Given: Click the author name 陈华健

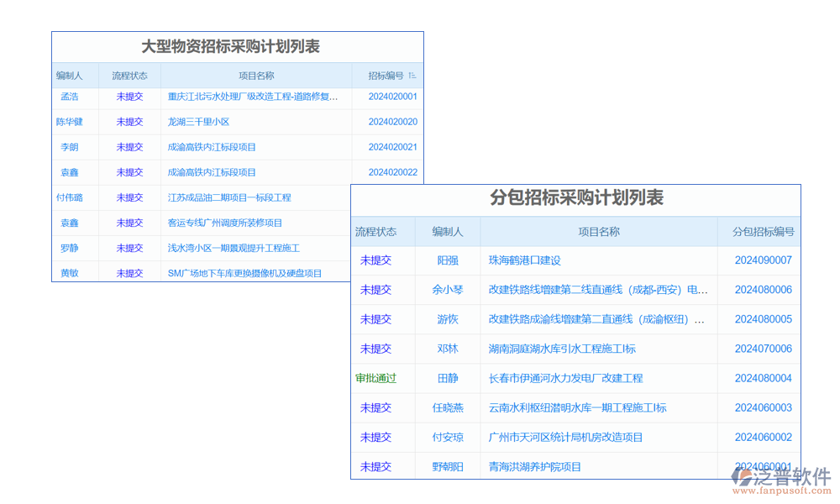Looking at the screenshot, I should click(x=70, y=122).
